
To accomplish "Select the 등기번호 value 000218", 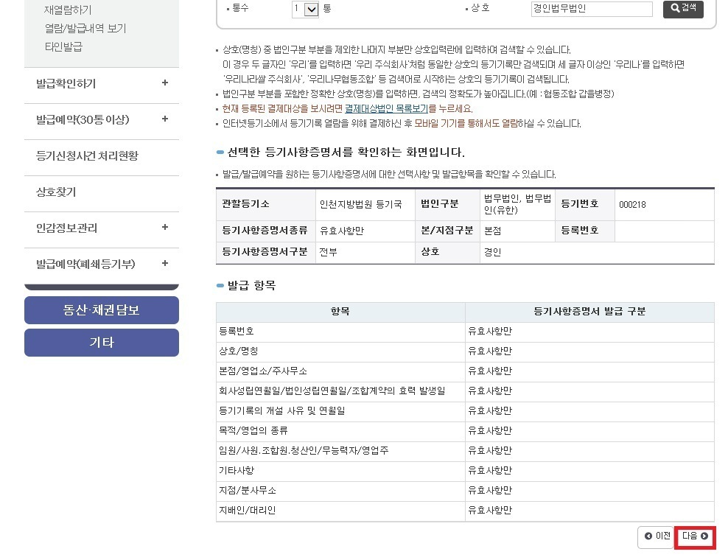I will (632, 205).
